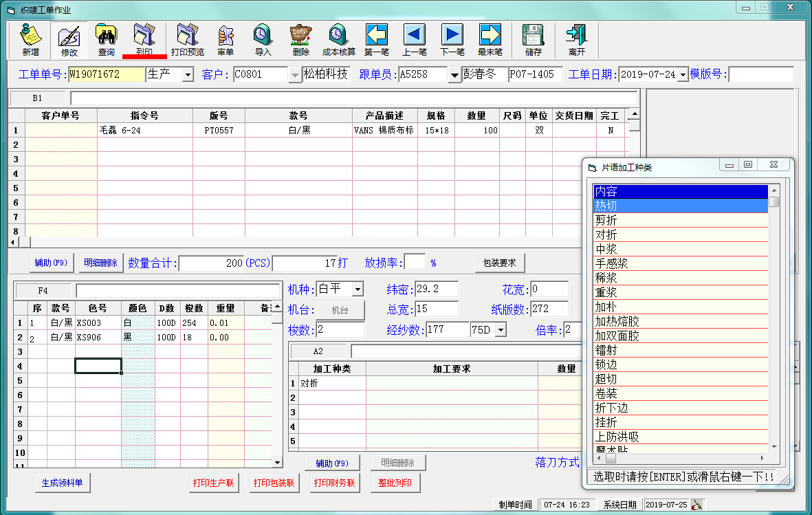The image size is (812, 515).
Task: Click the 纬密 29.2 field
Action: tap(437, 289)
